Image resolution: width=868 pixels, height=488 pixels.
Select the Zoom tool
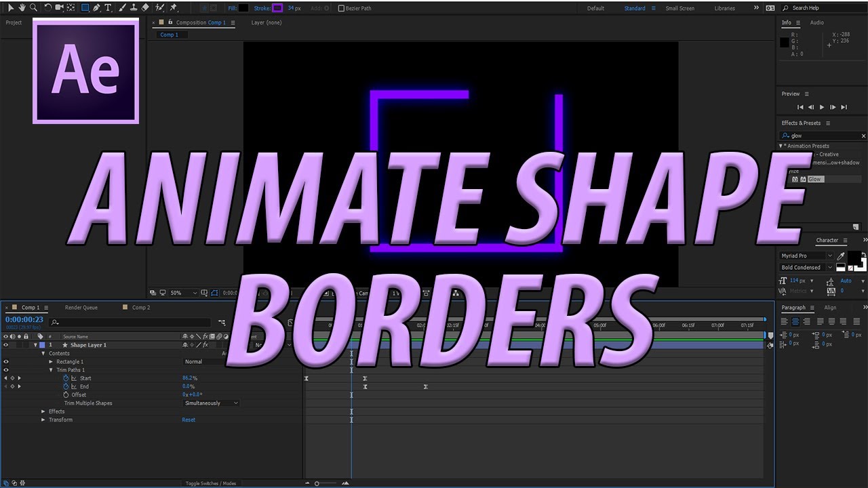coord(33,8)
